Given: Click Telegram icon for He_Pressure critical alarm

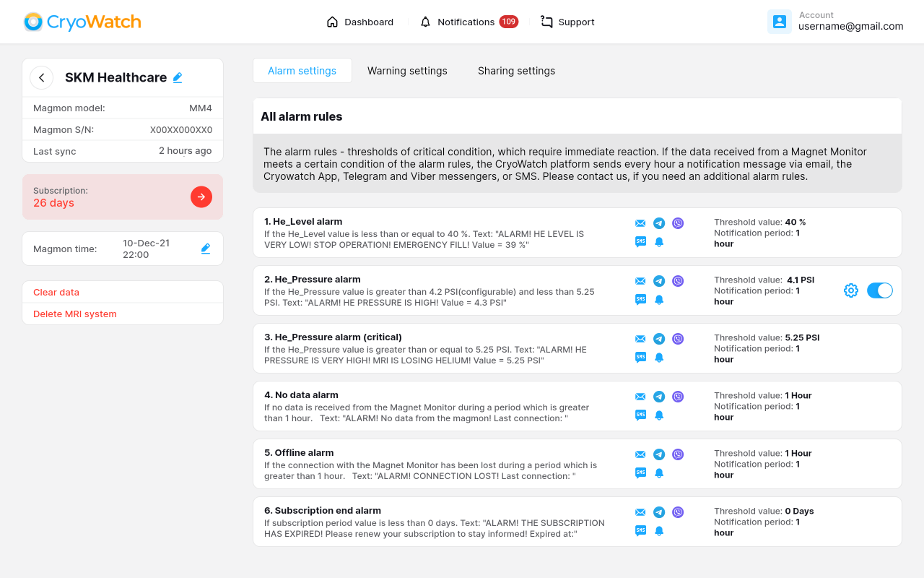Looking at the screenshot, I should click(x=659, y=339).
